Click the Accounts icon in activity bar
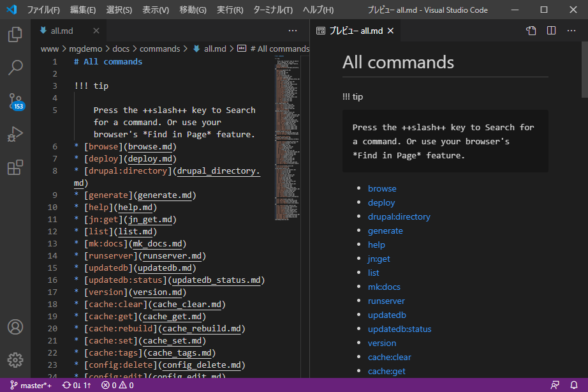This screenshot has height=392, width=588. tap(15, 327)
